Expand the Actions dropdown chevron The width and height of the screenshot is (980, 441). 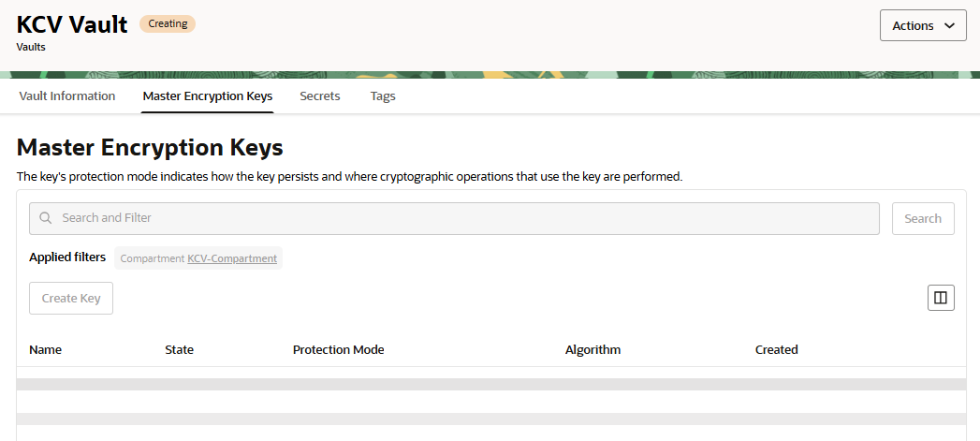[x=950, y=25]
